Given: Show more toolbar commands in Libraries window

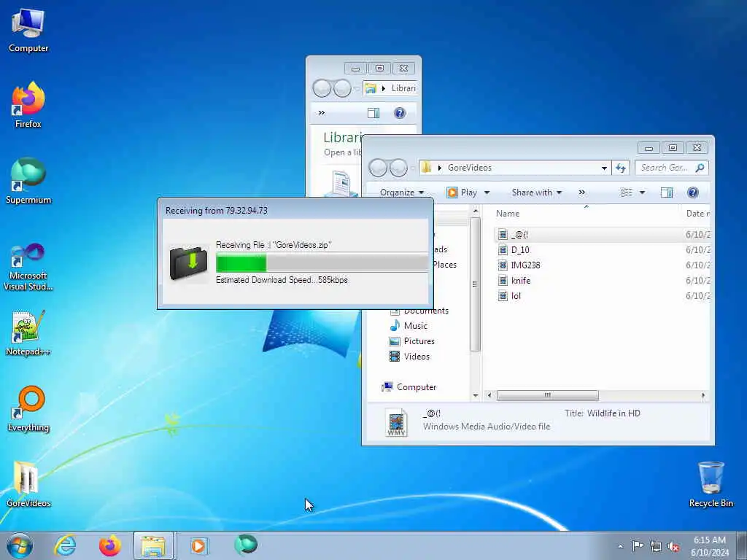Looking at the screenshot, I should tap(322, 113).
